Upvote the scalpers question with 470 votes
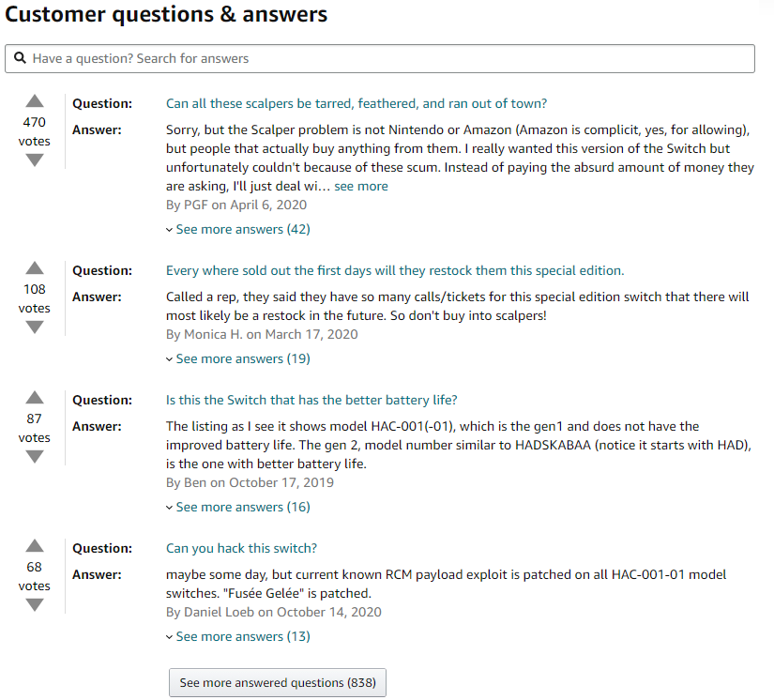This screenshot has height=700, width=774. click(35, 101)
